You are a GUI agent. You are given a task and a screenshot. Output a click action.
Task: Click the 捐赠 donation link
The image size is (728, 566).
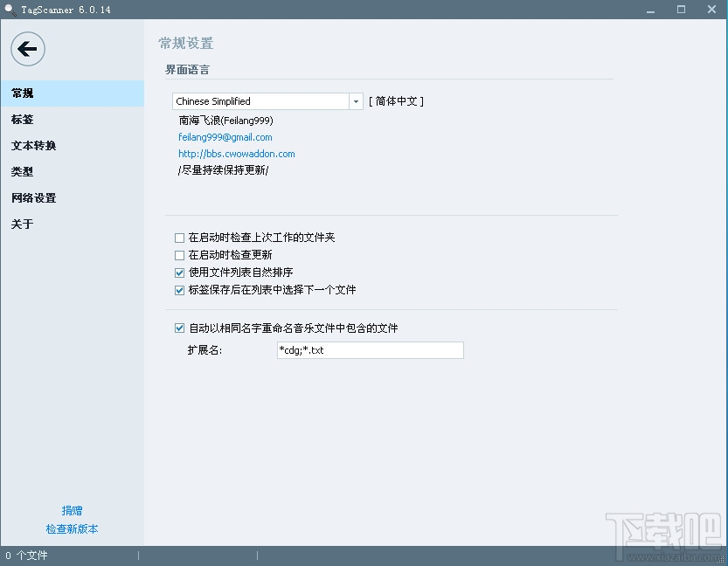tap(72, 510)
